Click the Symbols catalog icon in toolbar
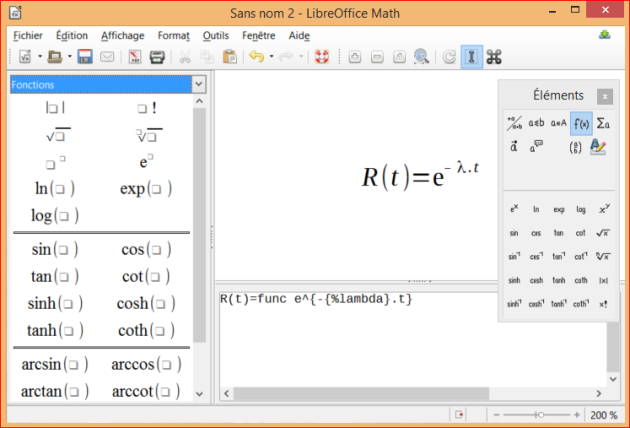The image size is (630, 428). 494,57
